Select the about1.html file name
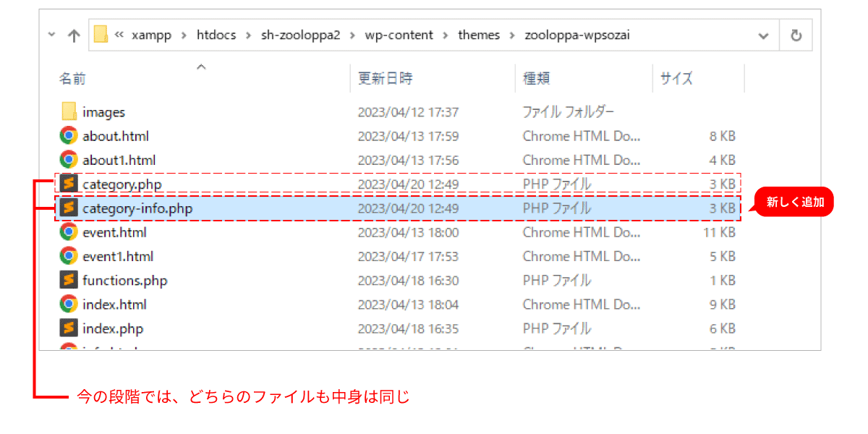This screenshot has width=868, height=434. [119, 160]
